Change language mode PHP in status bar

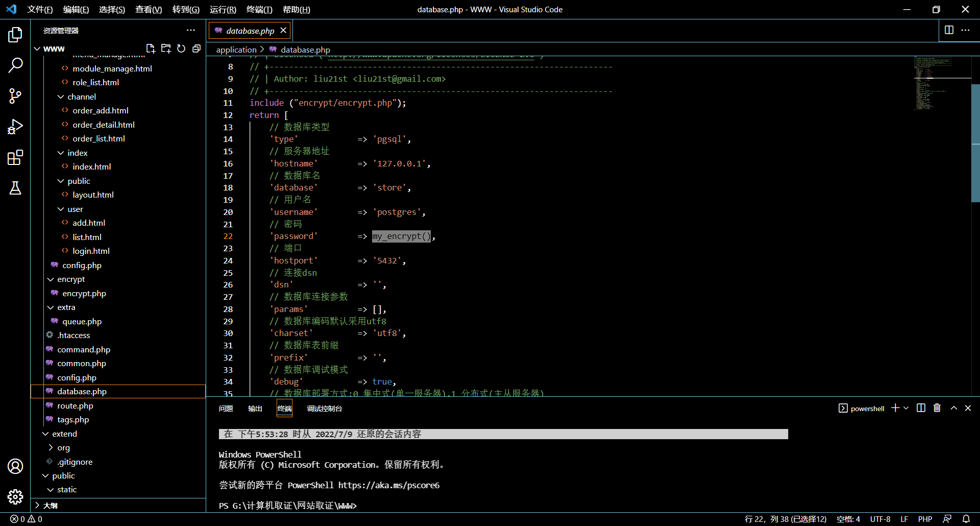(925, 519)
